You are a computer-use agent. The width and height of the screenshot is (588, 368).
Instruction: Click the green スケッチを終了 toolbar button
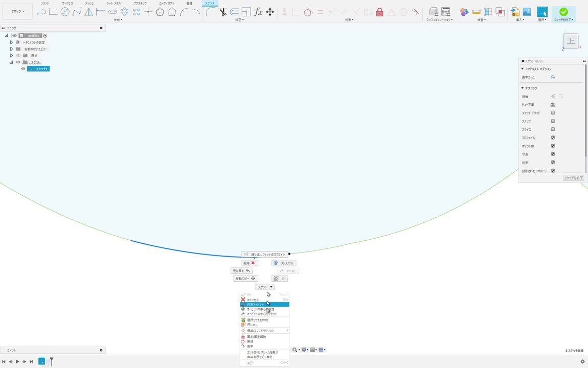(x=563, y=13)
